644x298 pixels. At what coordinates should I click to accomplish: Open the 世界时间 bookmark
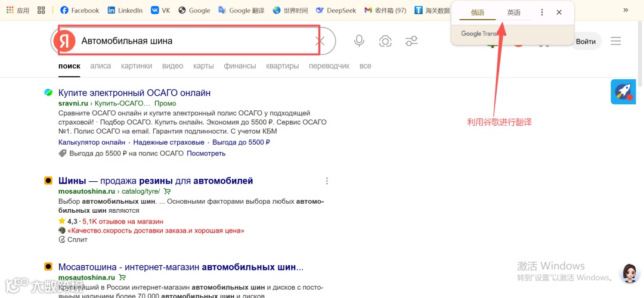click(x=290, y=10)
